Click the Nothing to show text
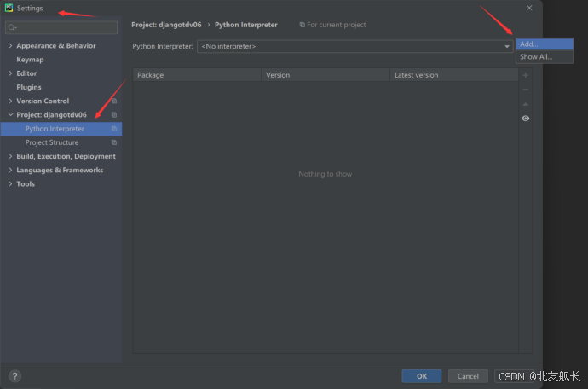Viewport: 588px width, 389px height. (326, 174)
